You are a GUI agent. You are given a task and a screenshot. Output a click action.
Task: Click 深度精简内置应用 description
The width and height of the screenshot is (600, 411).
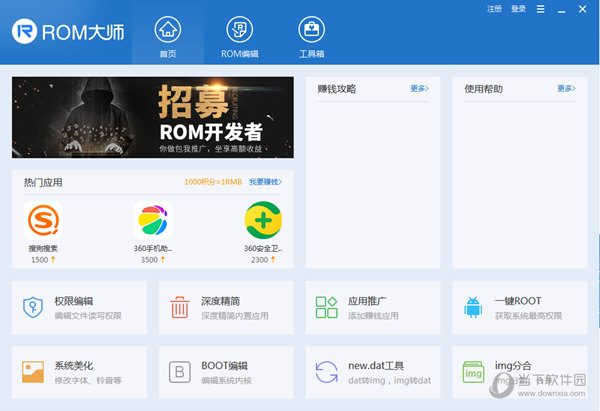pos(235,316)
